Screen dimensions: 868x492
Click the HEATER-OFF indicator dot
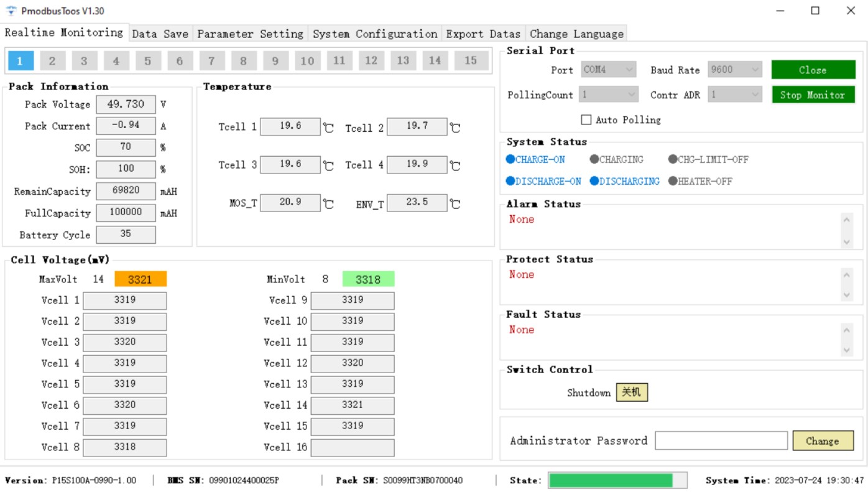coord(673,182)
